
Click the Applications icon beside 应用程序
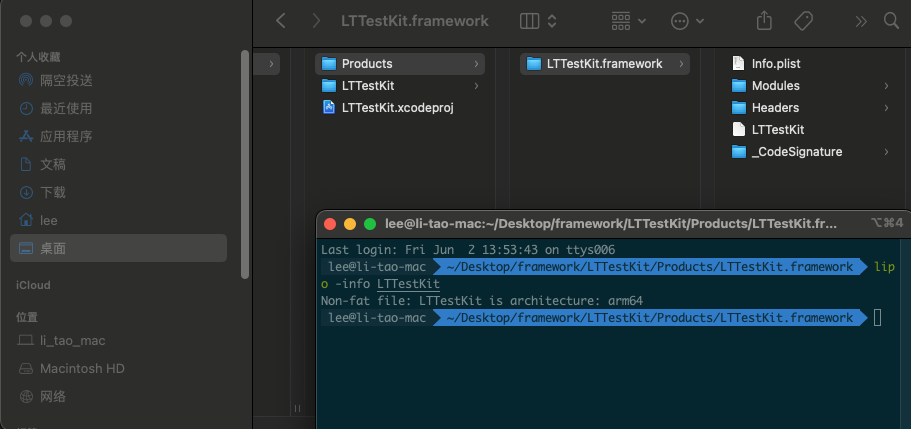click(x=26, y=137)
